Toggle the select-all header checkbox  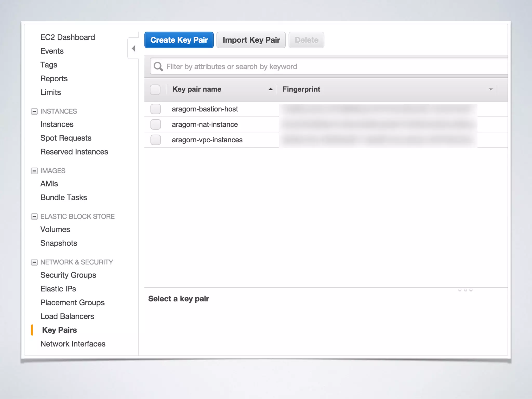[155, 90]
